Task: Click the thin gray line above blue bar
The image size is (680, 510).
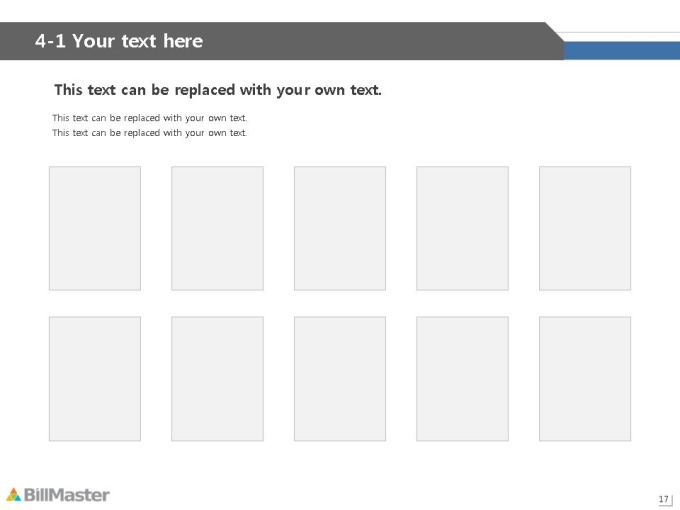Action: (x=618, y=32)
